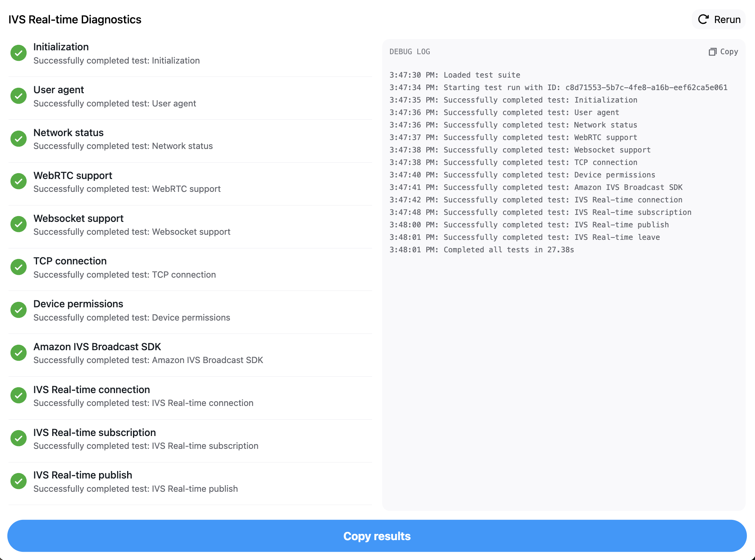
Task: Click the IVS Real-time connection success icon
Action: (18, 395)
